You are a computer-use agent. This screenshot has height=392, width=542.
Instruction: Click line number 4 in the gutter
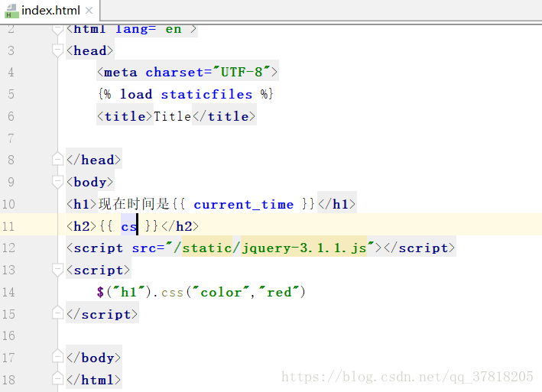[11, 72]
